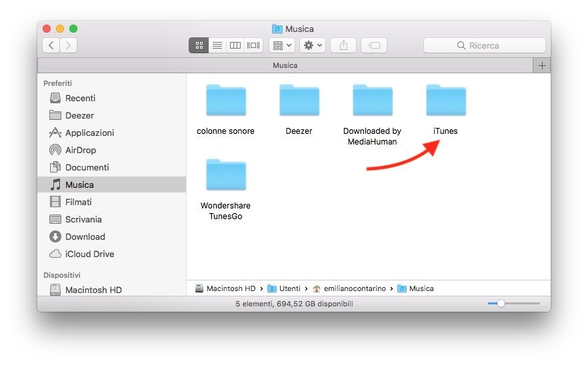Select the iTunes folder icon
The image size is (588, 365).
(446, 100)
